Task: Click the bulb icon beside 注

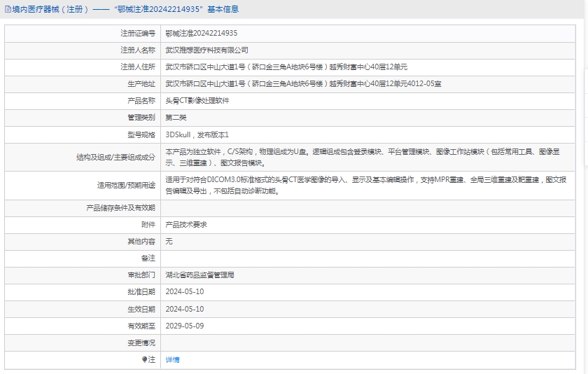Action: click(x=145, y=359)
